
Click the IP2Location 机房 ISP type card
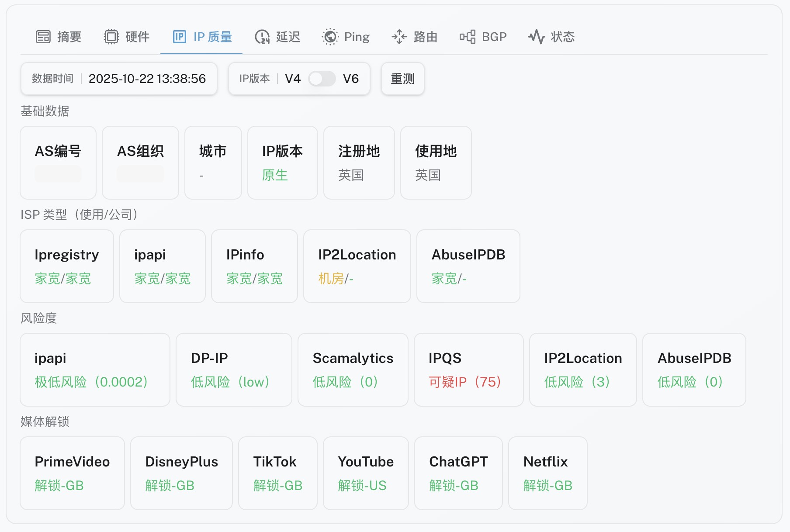[x=357, y=266]
